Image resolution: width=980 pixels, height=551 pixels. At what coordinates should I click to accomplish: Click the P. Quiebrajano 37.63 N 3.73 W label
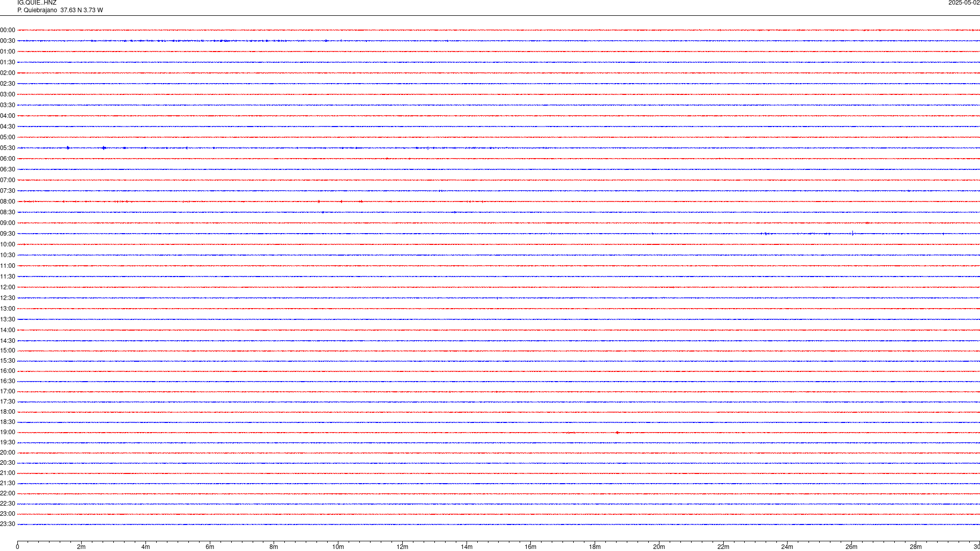(60, 10)
